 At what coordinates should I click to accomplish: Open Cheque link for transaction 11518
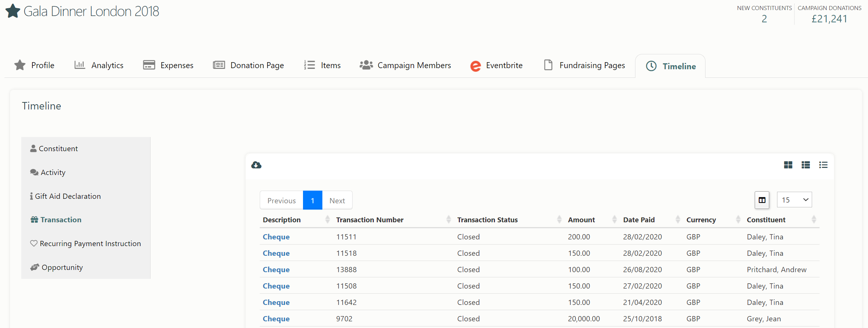coord(276,253)
